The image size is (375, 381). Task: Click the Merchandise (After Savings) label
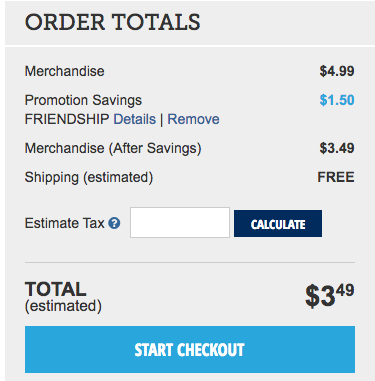pyautogui.click(x=113, y=148)
